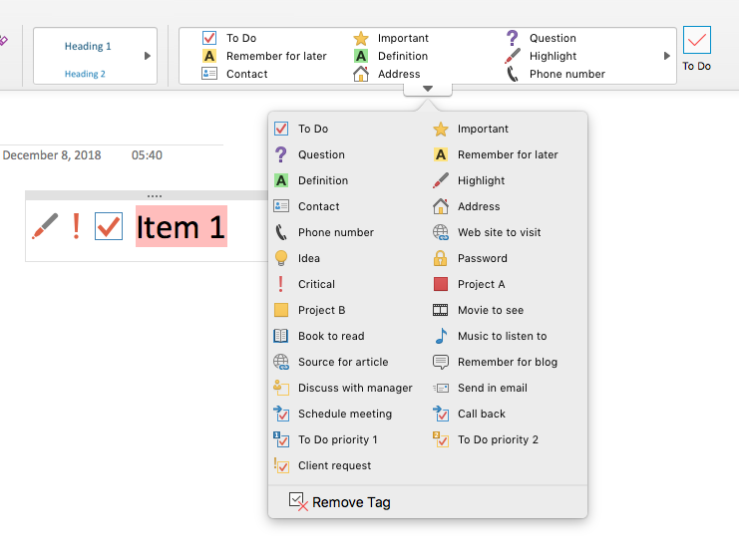Select To Do in ribbon tag gallery

click(229, 38)
